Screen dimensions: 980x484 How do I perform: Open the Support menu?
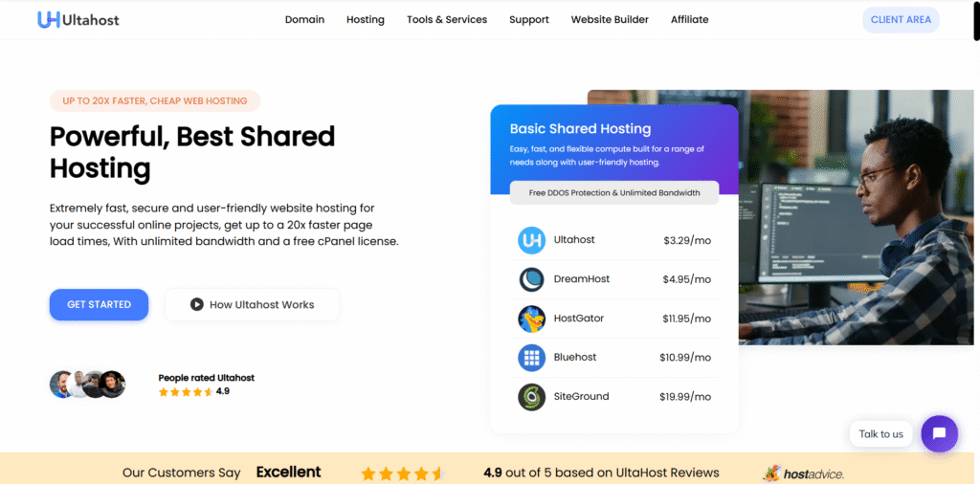pos(528,19)
